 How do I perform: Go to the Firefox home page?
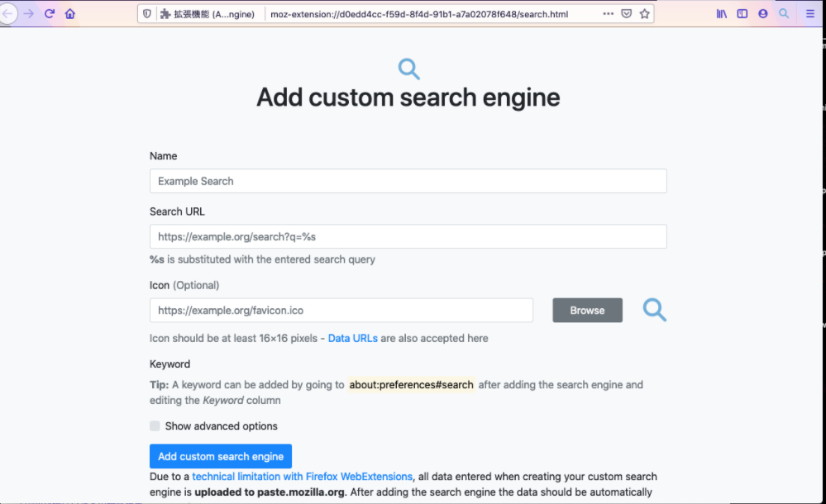click(x=70, y=14)
